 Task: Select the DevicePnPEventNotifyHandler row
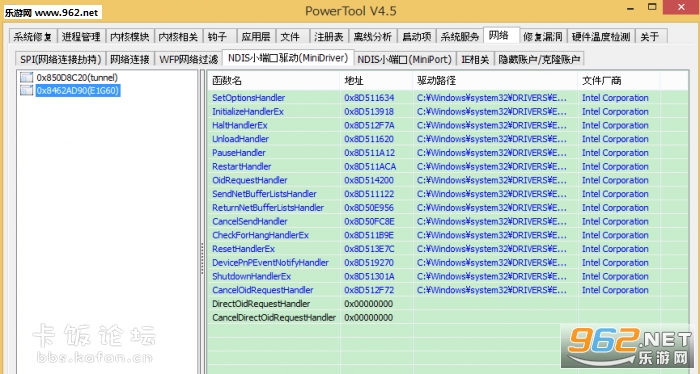448,263
